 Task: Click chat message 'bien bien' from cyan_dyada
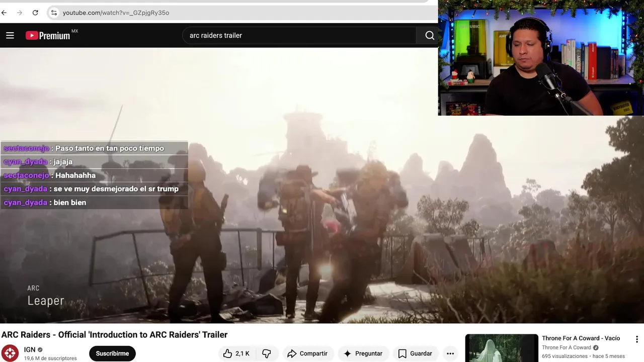tap(70, 203)
